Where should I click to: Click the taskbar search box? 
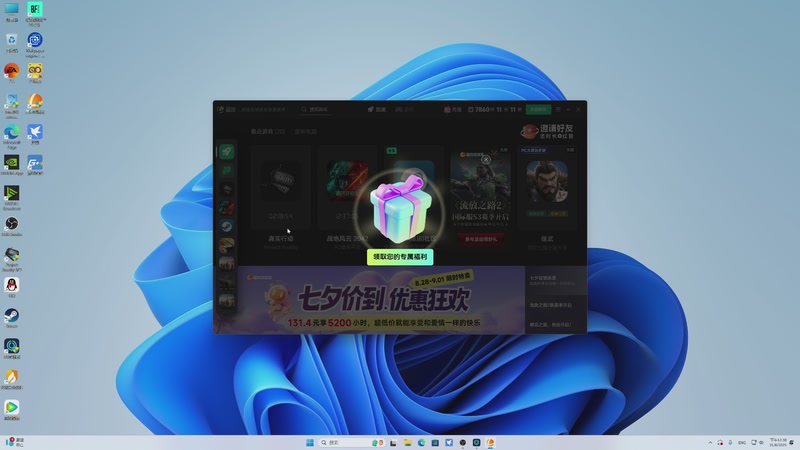pos(352,442)
